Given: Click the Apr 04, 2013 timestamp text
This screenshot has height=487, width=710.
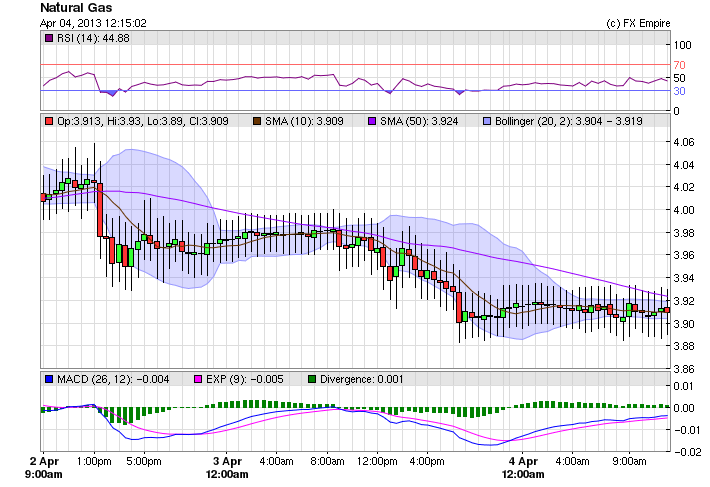Looking at the screenshot, I should (x=94, y=22).
